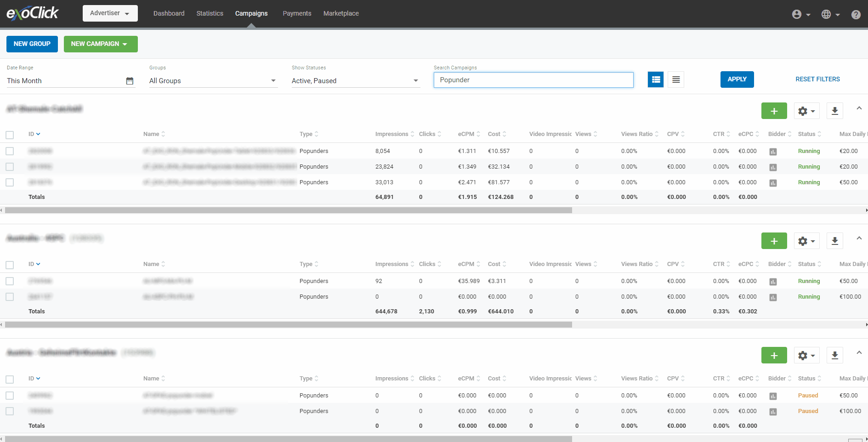Download first group's campaign data
Viewport: 868px width, 442px height.
pos(835,111)
